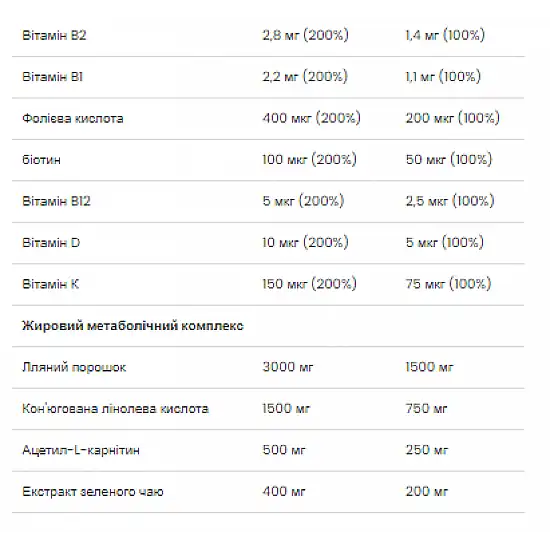Click the Екстракт зеленого чаю label
This screenshot has height=550, width=550.
(x=93, y=491)
